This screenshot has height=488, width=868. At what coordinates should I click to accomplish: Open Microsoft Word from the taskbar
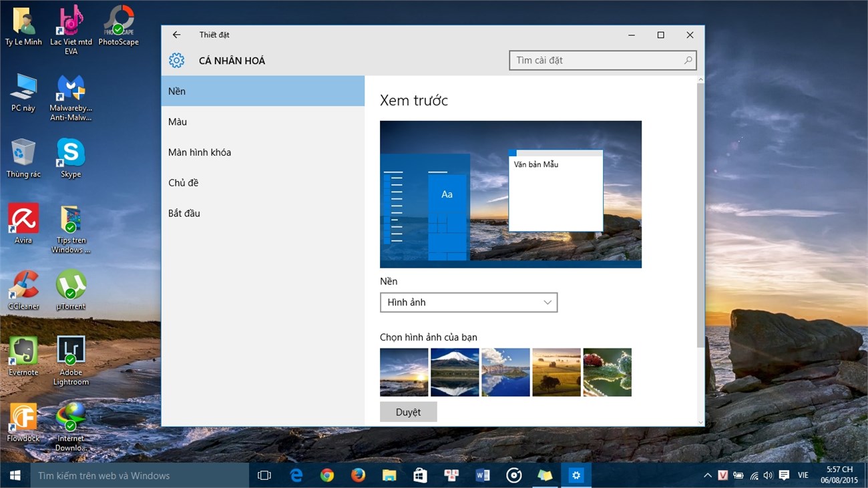482,475
